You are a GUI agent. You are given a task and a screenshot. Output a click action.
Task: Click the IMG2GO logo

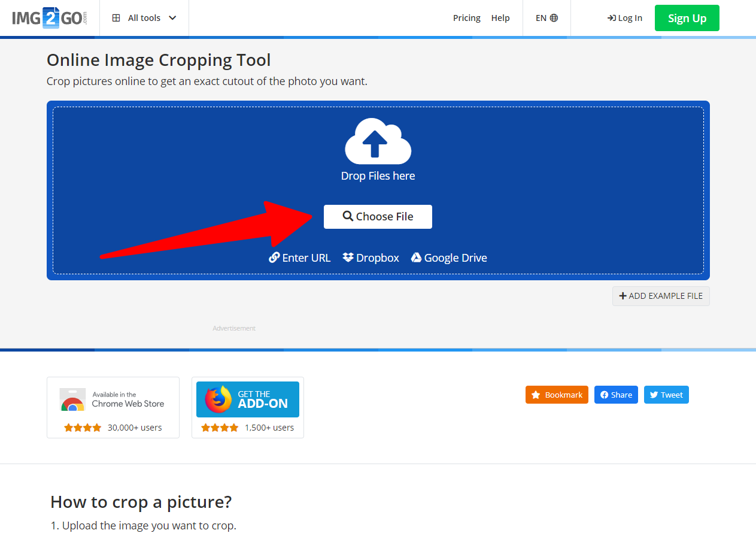(x=49, y=18)
